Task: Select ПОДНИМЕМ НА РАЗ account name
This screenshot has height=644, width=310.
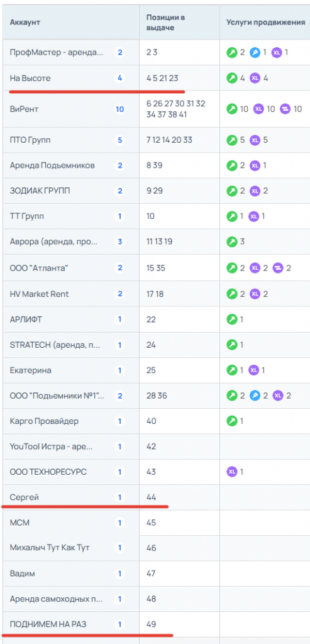Action: (48, 625)
